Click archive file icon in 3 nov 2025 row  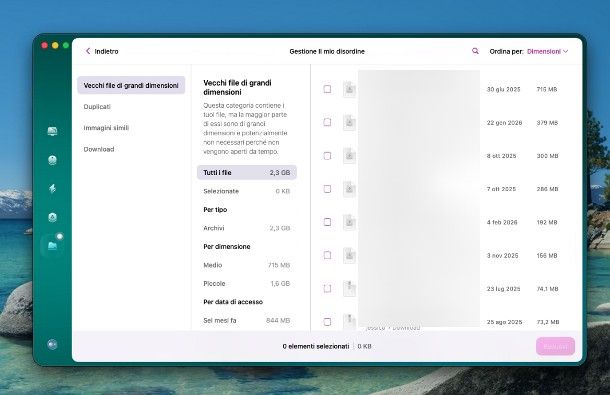[x=349, y=255]
